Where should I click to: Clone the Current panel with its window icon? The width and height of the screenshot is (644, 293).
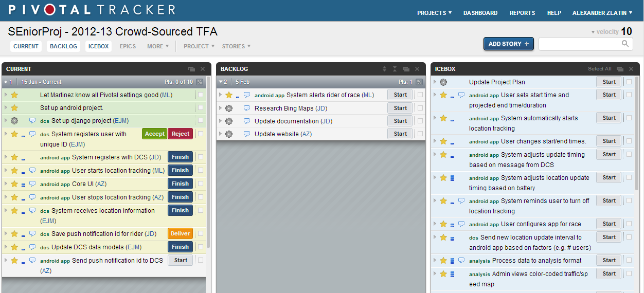191,69
